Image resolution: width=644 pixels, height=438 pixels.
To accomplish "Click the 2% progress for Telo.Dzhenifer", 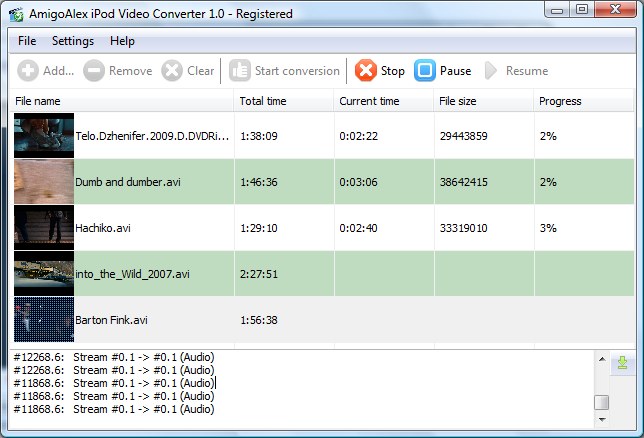I will pyautogui.click(x=548, y=136).
